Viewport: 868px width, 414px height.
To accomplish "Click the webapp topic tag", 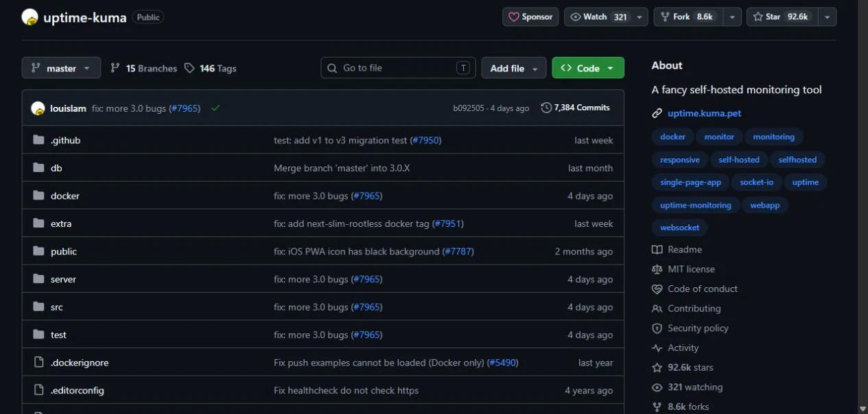I will 765,205.
